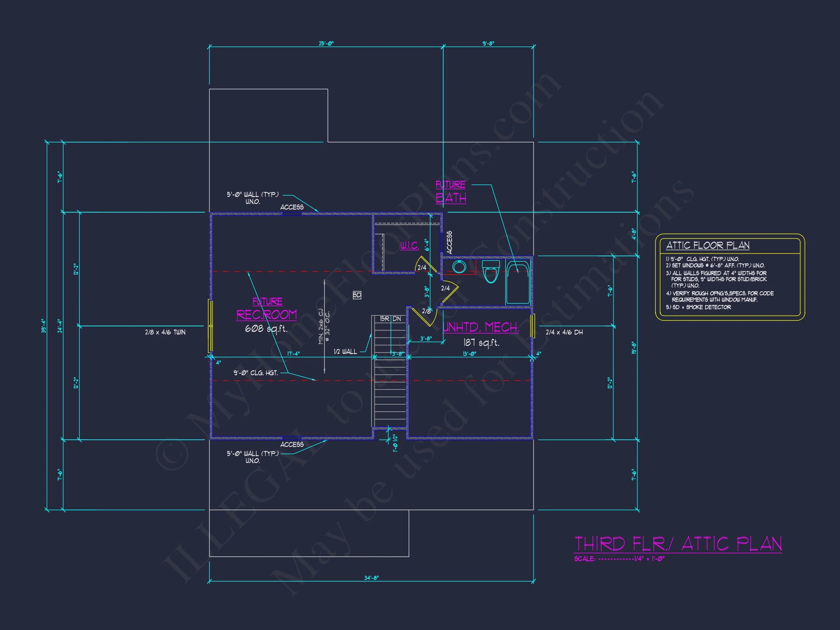Click the 25'-0" top dimension text
This screenshot has height=630, width=840.
click(326, 44)
